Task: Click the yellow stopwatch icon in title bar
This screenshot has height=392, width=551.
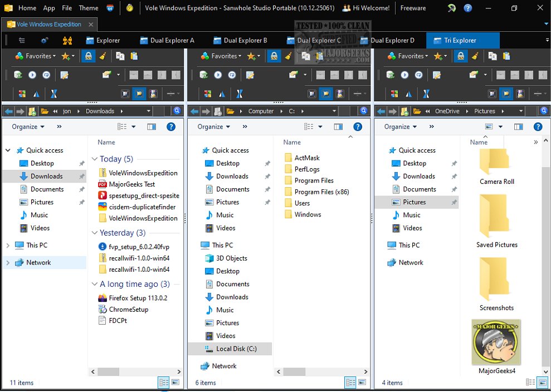Action: 130,8
